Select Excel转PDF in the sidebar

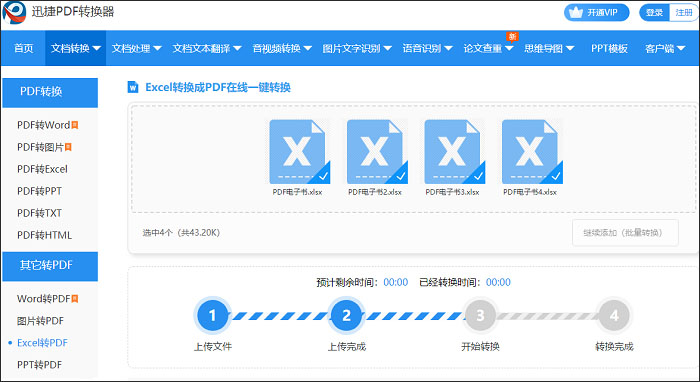[42, 343]
